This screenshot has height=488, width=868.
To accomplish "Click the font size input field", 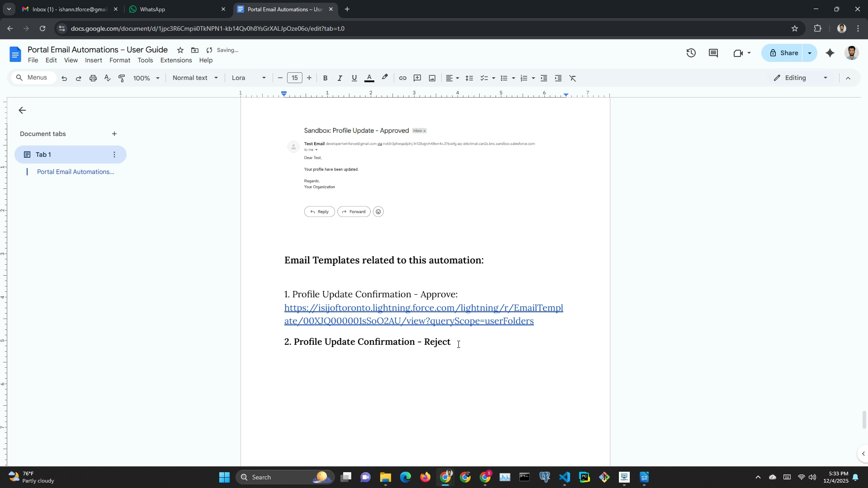I will coord(294,78).
